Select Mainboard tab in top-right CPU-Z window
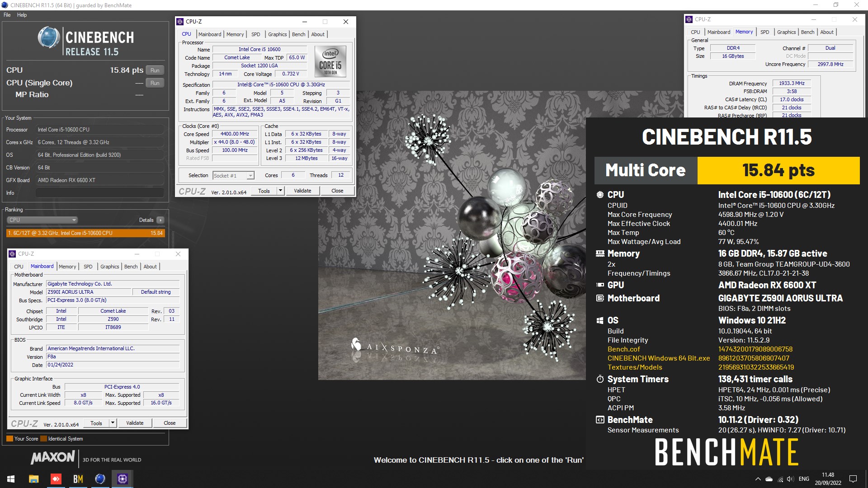This screenshot has height=488, width=868. pyautogui.click(x=719, y=32)
